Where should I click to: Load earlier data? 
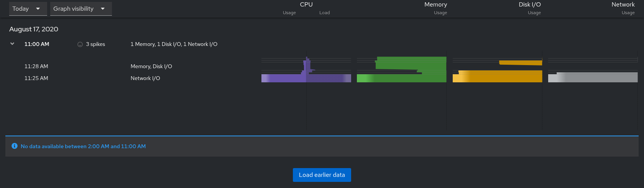tap(322, 175)
